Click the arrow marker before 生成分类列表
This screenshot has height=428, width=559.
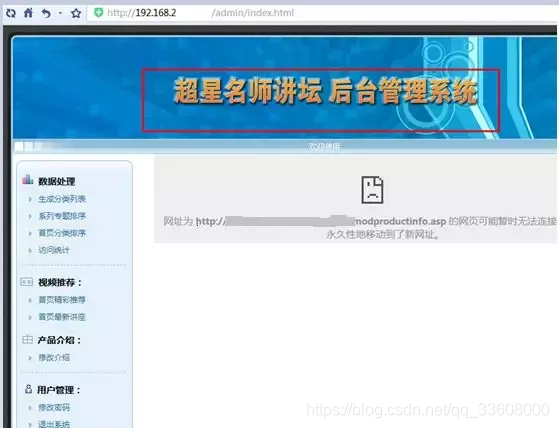point(30,199)
